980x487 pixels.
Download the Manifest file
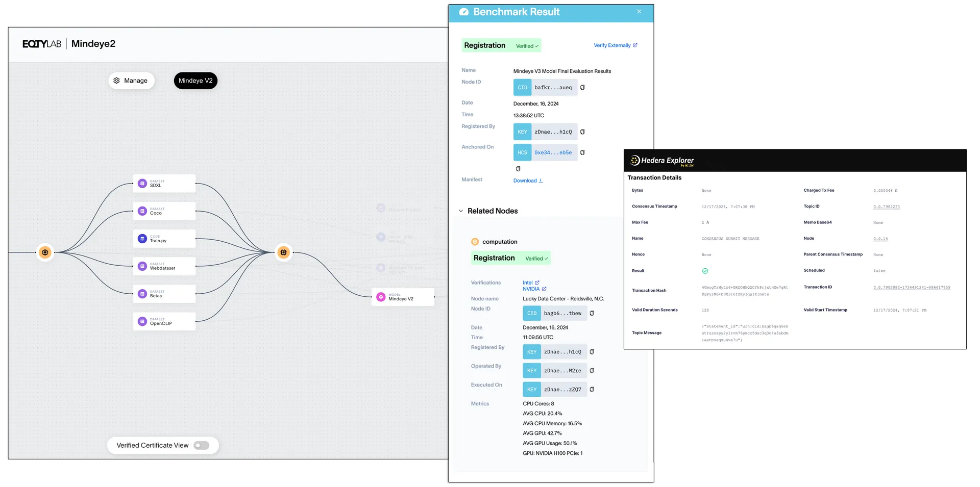pyautogui.click(x=528, y=181)
